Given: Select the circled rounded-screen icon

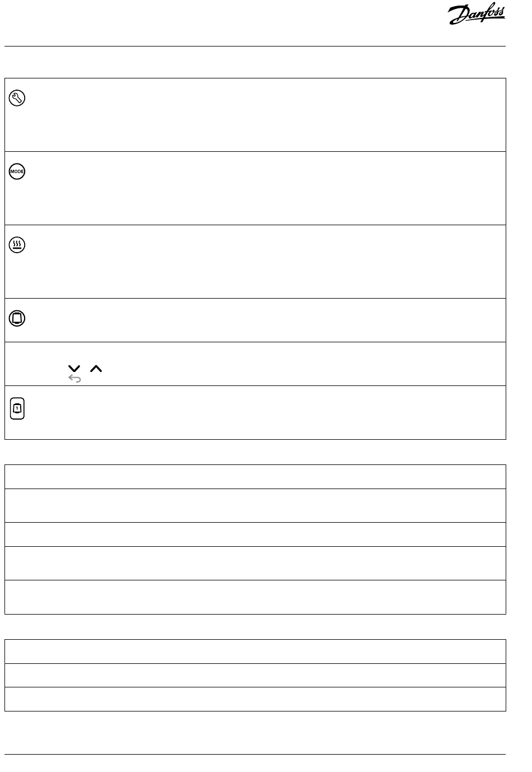Looking at the screenshot, I should 17,319.
